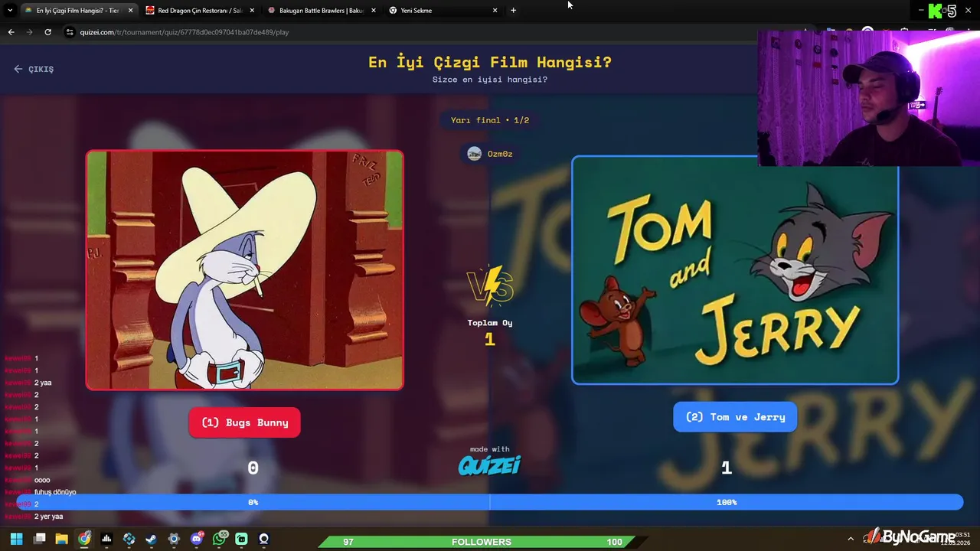Click the Chrome icon in the taskbar
The image size is (980, 551).
pos(84,539)
